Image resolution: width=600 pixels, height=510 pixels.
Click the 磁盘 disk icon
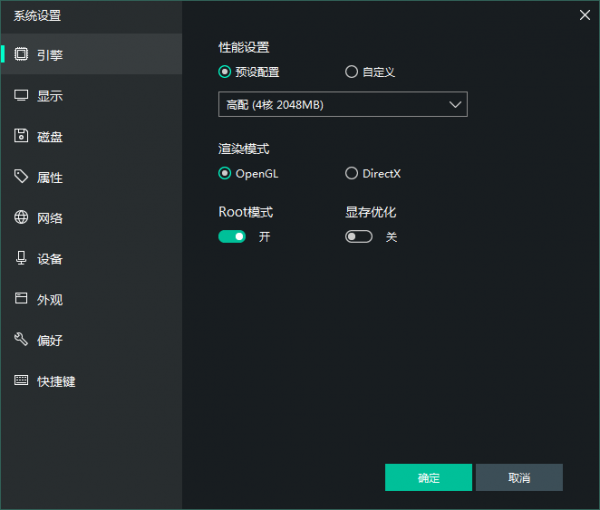pos(21,135)
